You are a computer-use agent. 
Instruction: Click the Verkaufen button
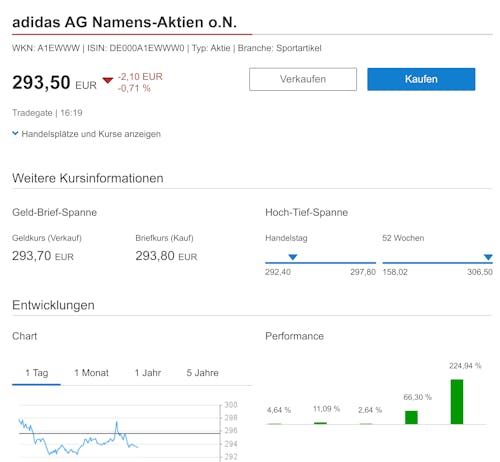coord(303,79)
